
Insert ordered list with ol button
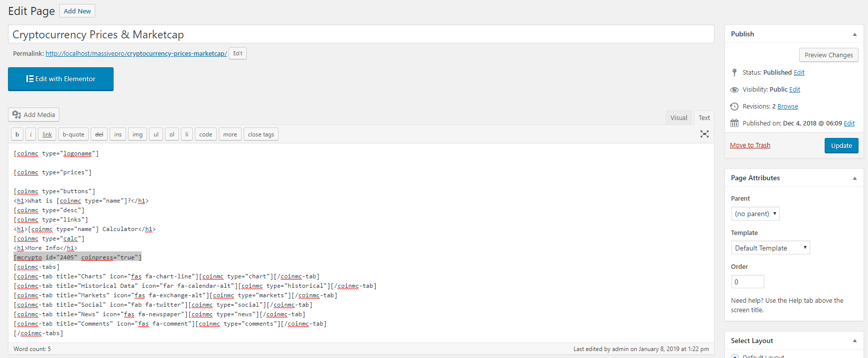(x=172, y=134)
